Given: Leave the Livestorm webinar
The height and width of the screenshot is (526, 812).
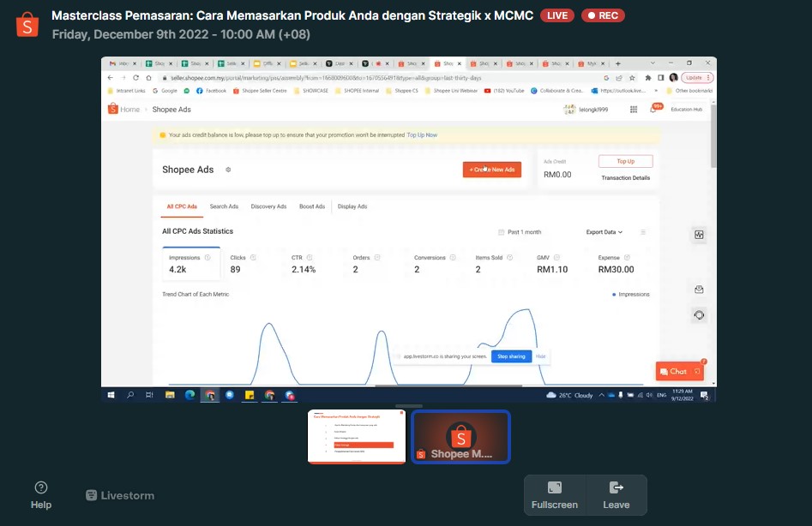Looking at the screenshot, I should tap(617, 495).
